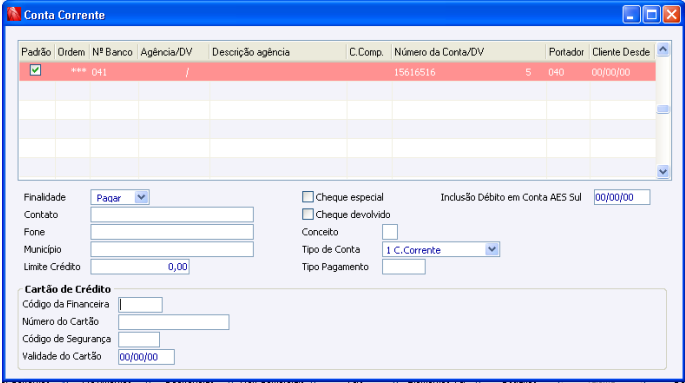Open the Finalidade dropdown showing Pagar
The width and height of the screenshot is (685, 383).
120,197
